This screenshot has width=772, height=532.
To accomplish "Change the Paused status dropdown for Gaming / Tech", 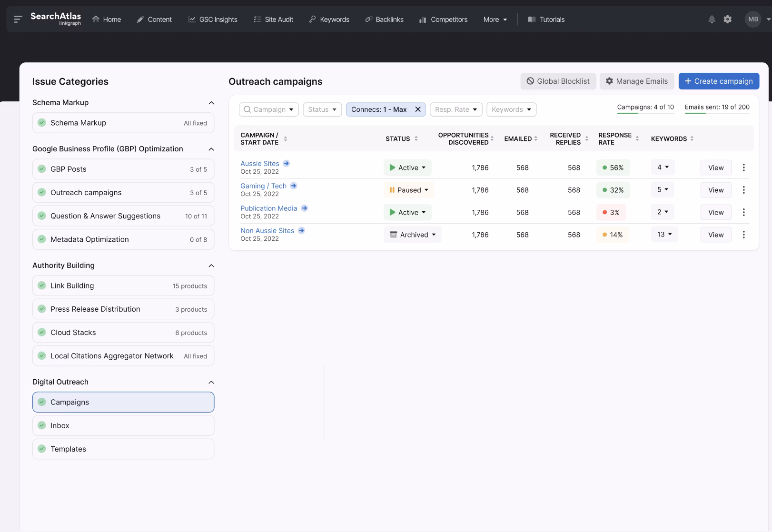I will coord(409,190).
